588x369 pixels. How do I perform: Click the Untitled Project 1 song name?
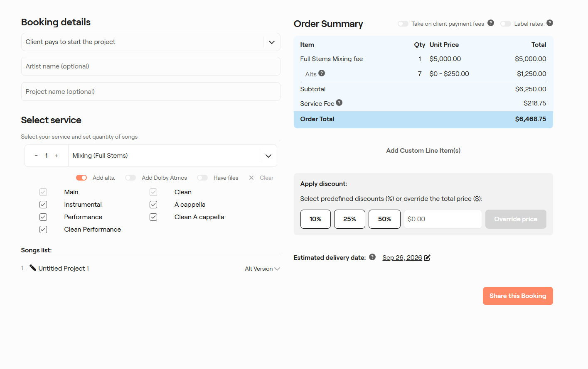point(64,269)
